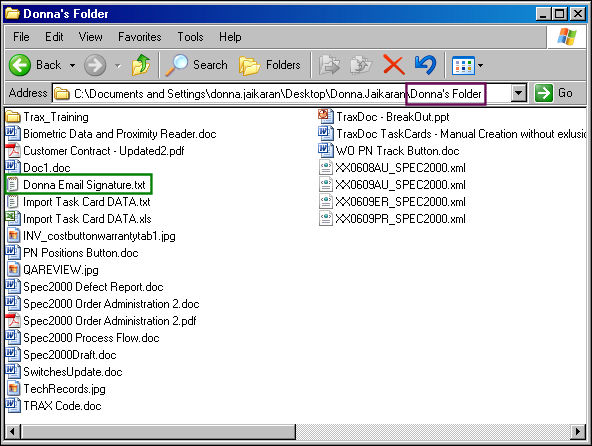Select Import Task Card DATA.txt file
The height and width of the screenshot is (446, 592).
[78, 202]
